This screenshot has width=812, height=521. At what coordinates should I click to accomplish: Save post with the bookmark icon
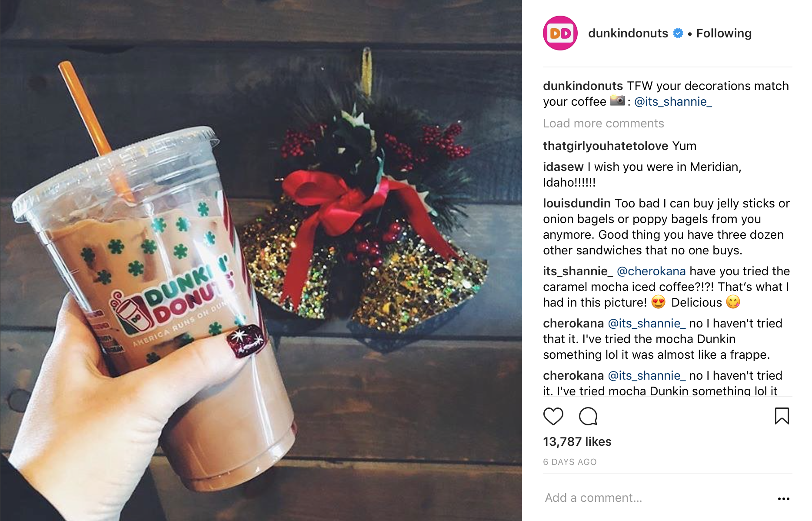(x=782, y=416)
